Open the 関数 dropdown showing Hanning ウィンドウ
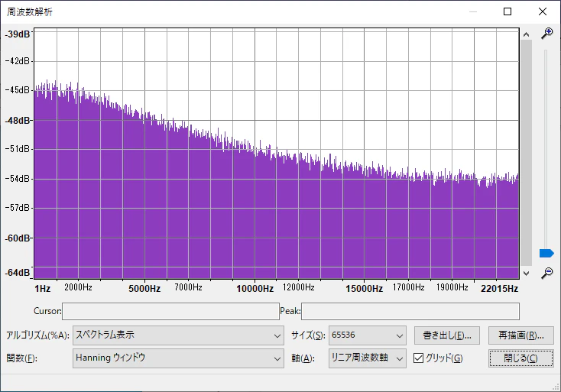Screen dimensions: 561x392 [178, 358]
